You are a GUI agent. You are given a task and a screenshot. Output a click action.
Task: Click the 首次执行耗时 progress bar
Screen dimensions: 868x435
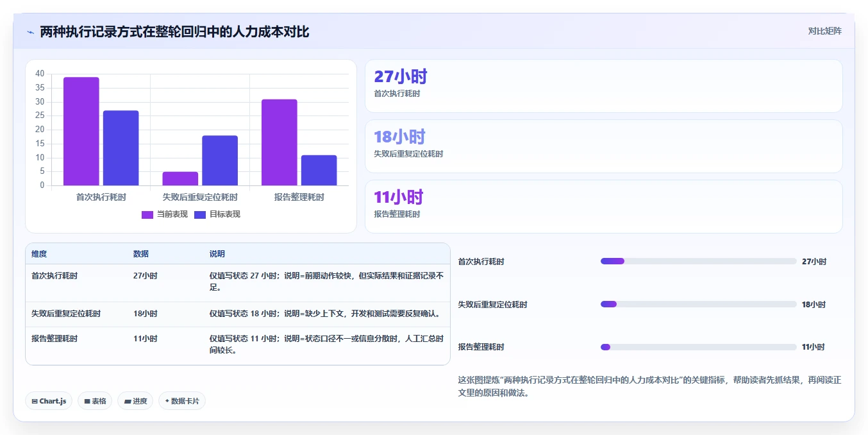pos(698,261)
